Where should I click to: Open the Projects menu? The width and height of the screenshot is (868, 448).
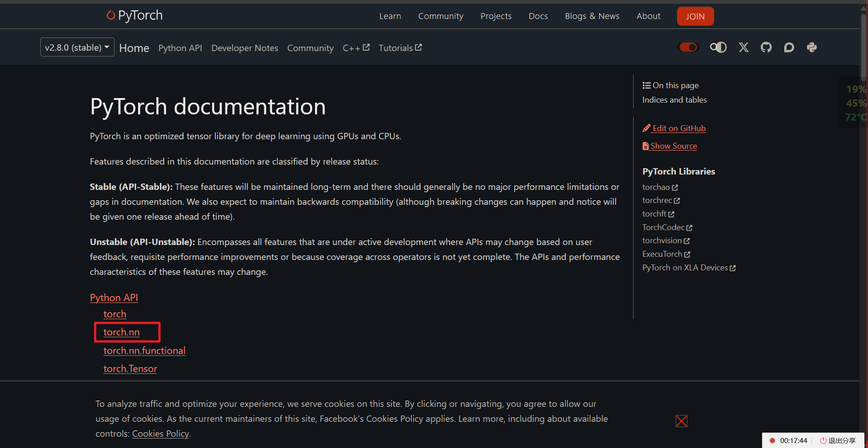[496, 16]
